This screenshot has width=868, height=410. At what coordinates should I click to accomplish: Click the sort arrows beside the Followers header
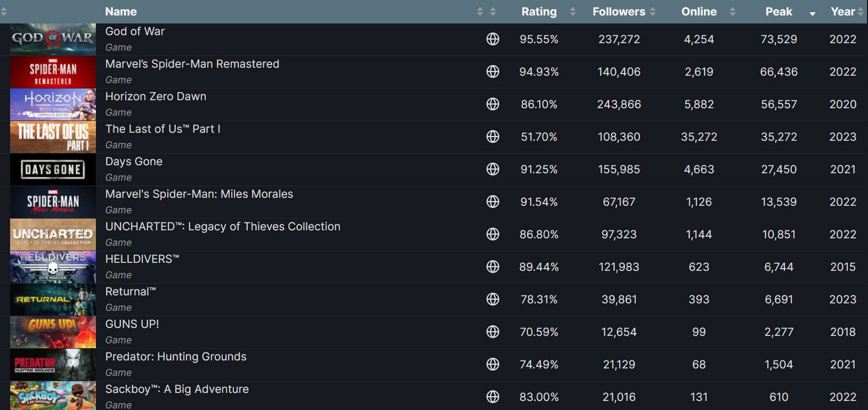click(x=653, y=12)
